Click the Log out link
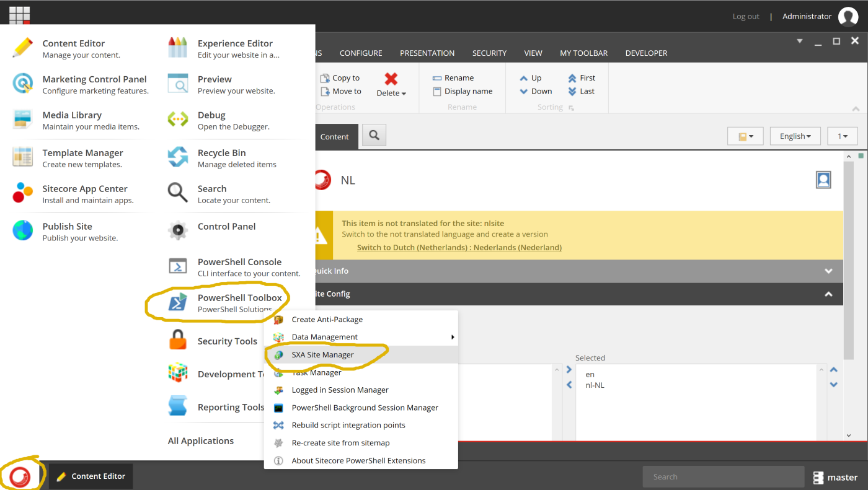The height and width of the screenshot is (490, 868). point(746,17)
